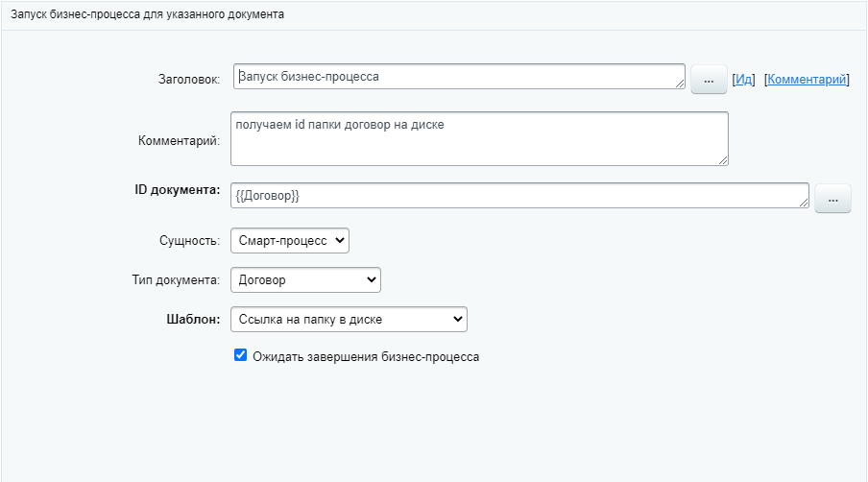Expand the Тип документа dropdown showing Договор
This screenshot has width=868, height=482.
[305, 279]
